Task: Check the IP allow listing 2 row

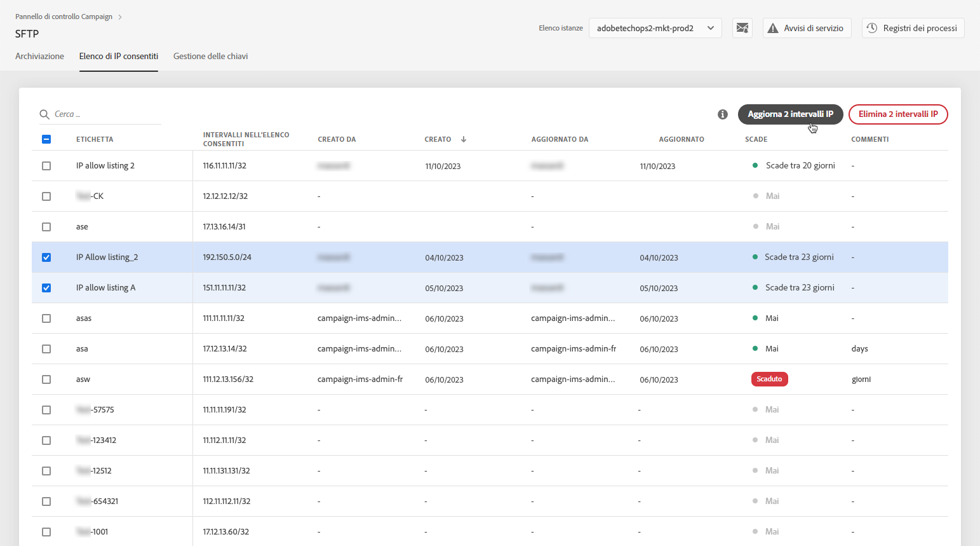Action: coord(46,166)
